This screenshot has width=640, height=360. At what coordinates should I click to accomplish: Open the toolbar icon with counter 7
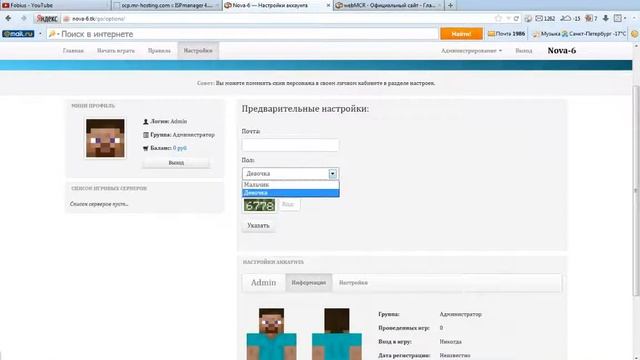pyautogui.click(x=591, y=19)
